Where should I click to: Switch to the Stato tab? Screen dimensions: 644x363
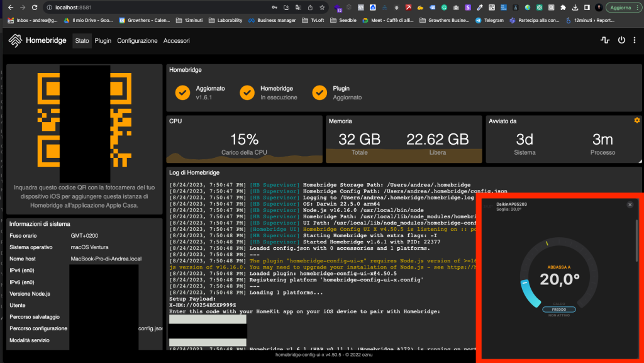[82, 41]
